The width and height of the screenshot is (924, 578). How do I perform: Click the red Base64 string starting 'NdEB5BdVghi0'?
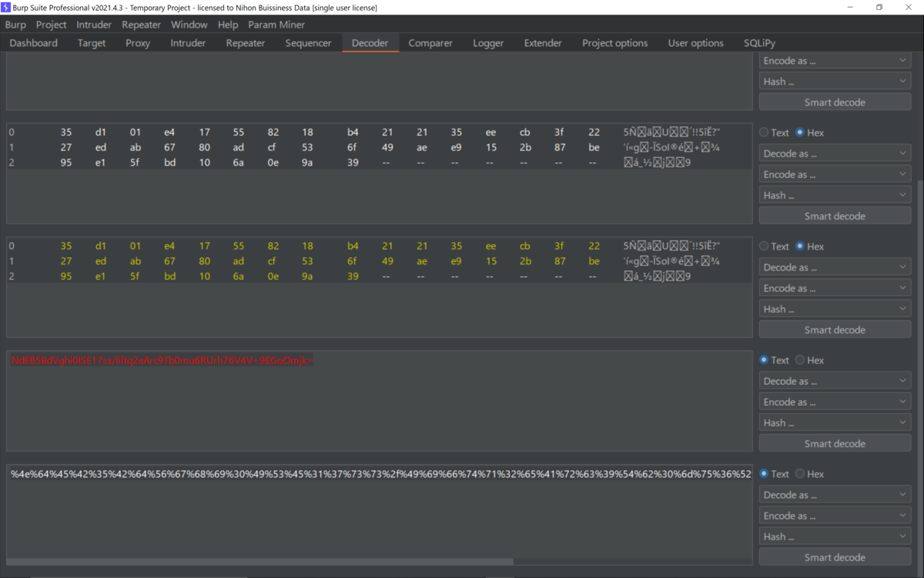pos(162,361)
